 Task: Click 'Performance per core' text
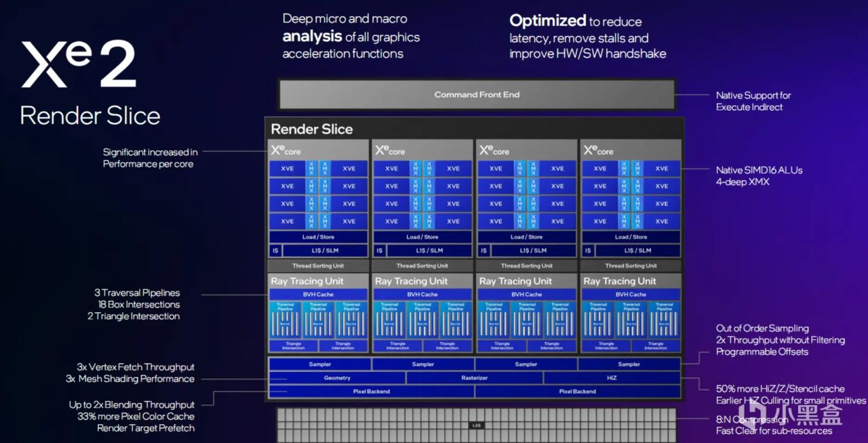pos(148,164)
